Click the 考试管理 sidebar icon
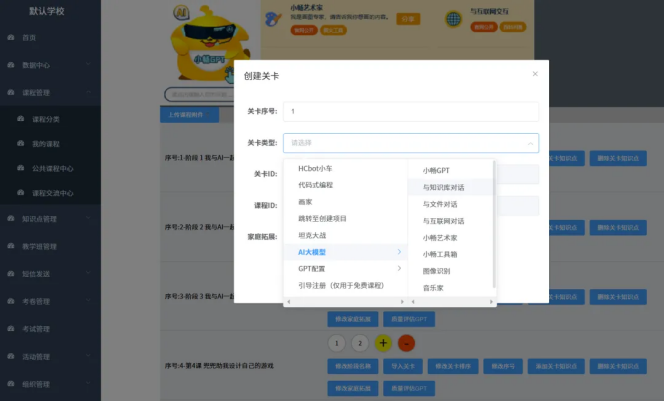Viewport: 665px width, 402px height. pos(11,329)
